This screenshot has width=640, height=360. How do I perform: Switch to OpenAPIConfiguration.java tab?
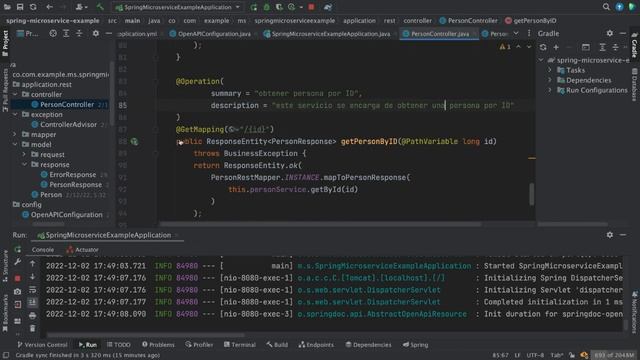coord(211,34)
